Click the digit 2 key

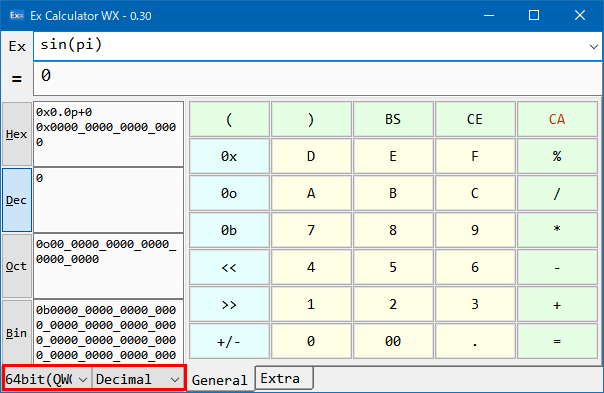393,304
